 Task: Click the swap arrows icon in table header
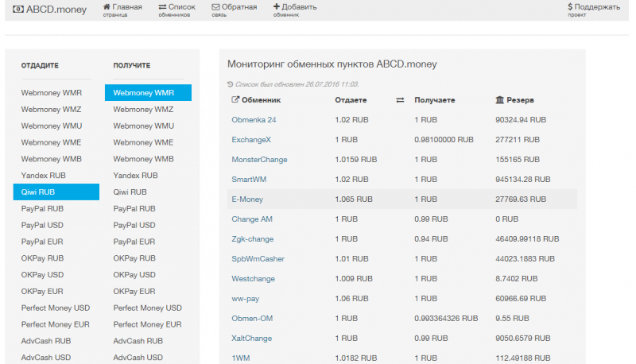[400, 99]
